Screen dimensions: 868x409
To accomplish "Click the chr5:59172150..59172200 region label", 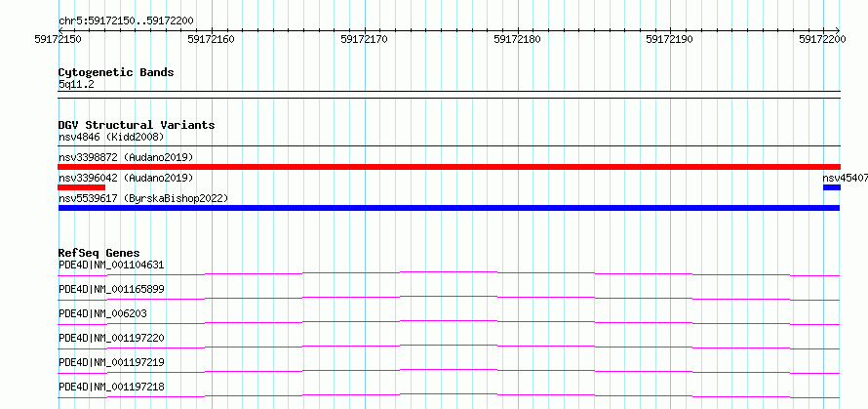I will pyautogui.click(x=126, y=21).
